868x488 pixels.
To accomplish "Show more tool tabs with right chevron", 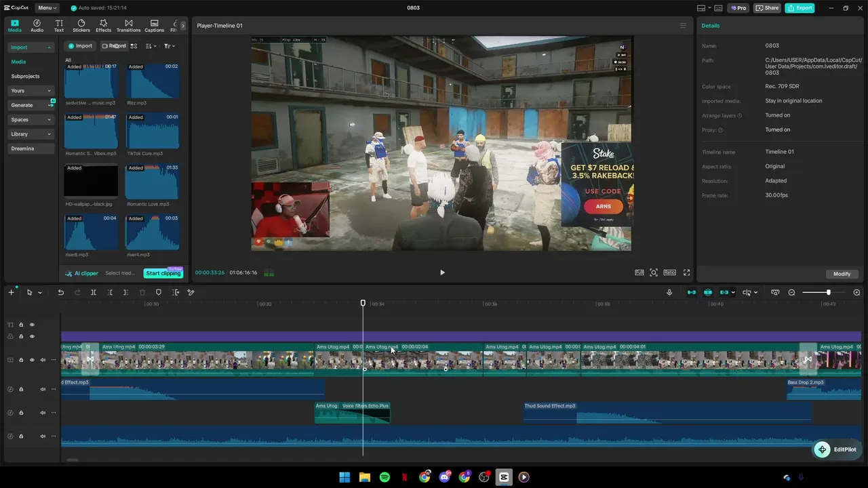I will [x=182, y=26].
